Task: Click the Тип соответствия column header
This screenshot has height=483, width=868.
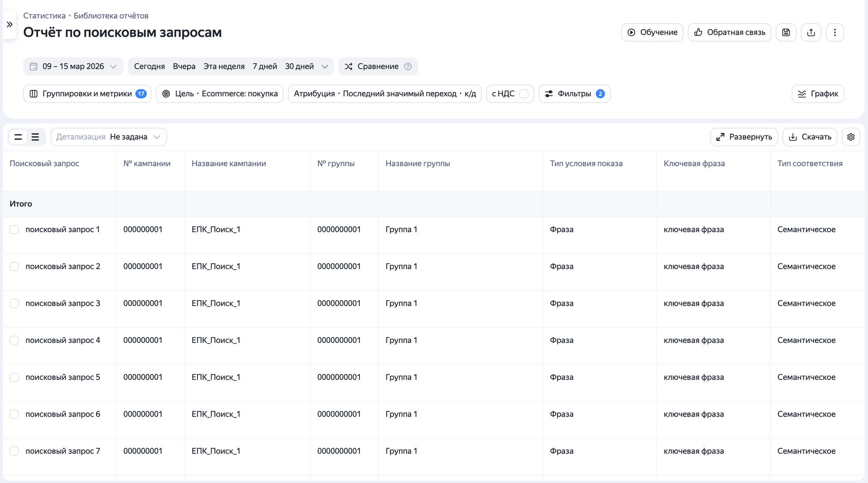Action: (810, 164)
